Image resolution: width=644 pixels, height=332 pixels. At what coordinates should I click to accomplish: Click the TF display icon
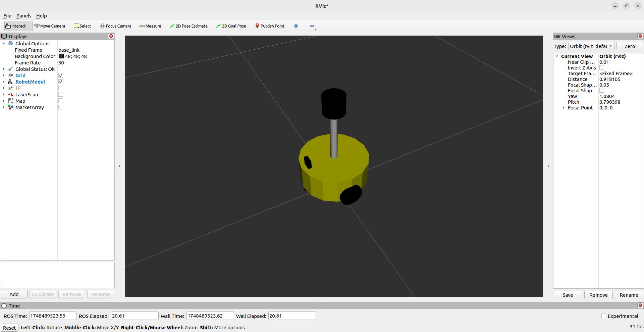click(x=11, y=88)
